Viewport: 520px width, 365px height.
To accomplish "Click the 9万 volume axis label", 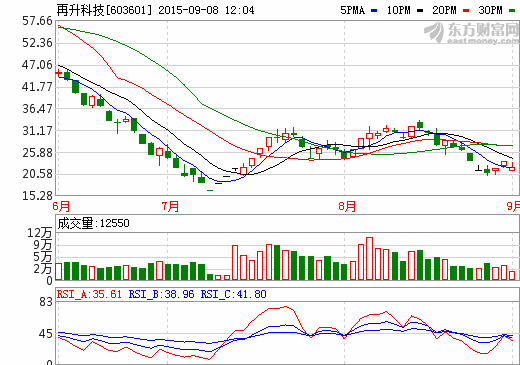I will point(43,245).
